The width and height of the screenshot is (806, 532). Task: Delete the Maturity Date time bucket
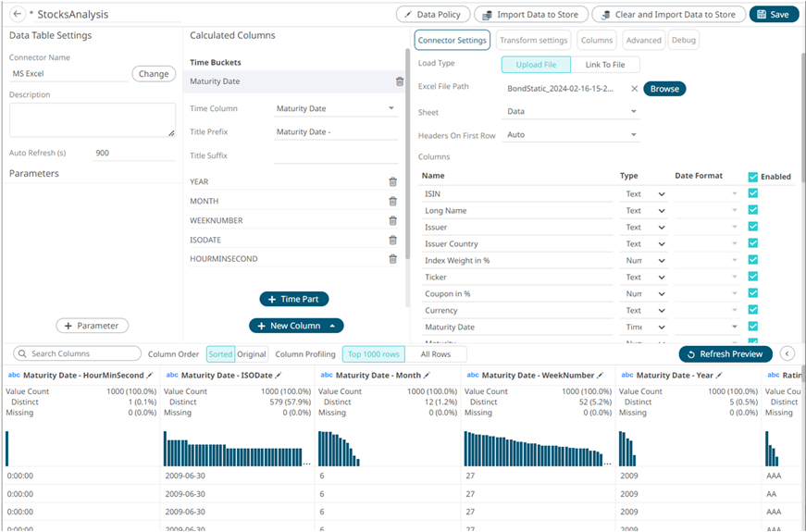(400, 81)
